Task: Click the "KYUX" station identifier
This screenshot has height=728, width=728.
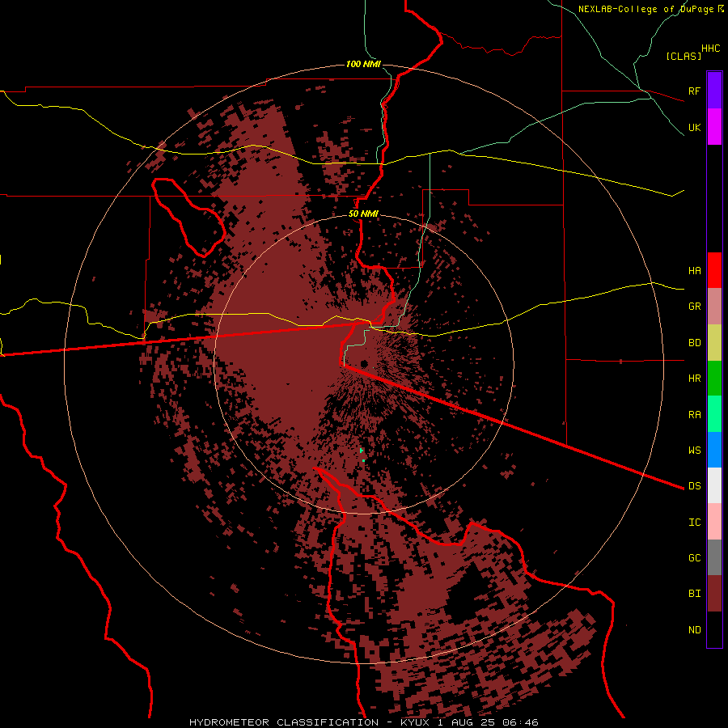Action: (x=416, y=722)
